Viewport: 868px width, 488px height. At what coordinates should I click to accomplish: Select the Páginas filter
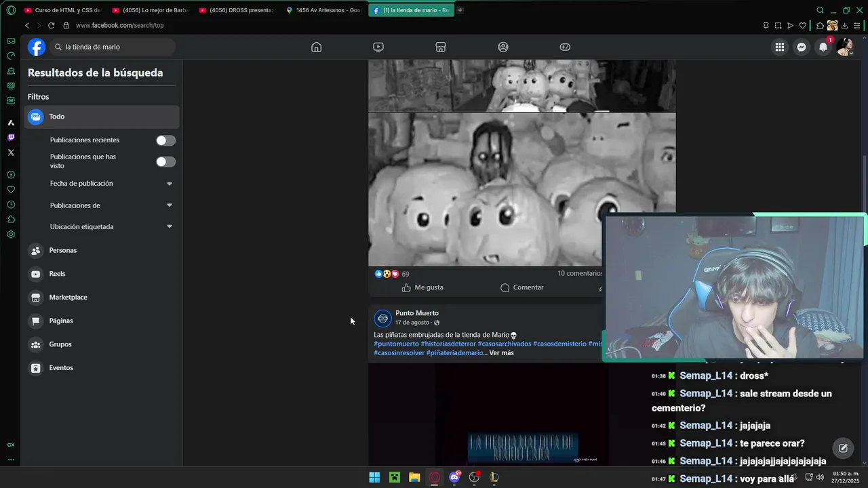point(102,321)
